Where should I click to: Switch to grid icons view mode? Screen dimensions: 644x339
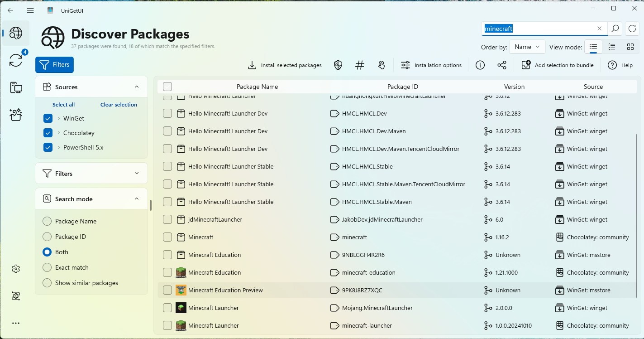[x=630, y=47]
